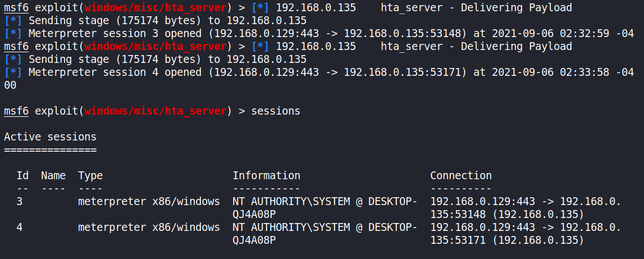Click the 'Id' column header
The image size is (644, 259).
point(22,175)
